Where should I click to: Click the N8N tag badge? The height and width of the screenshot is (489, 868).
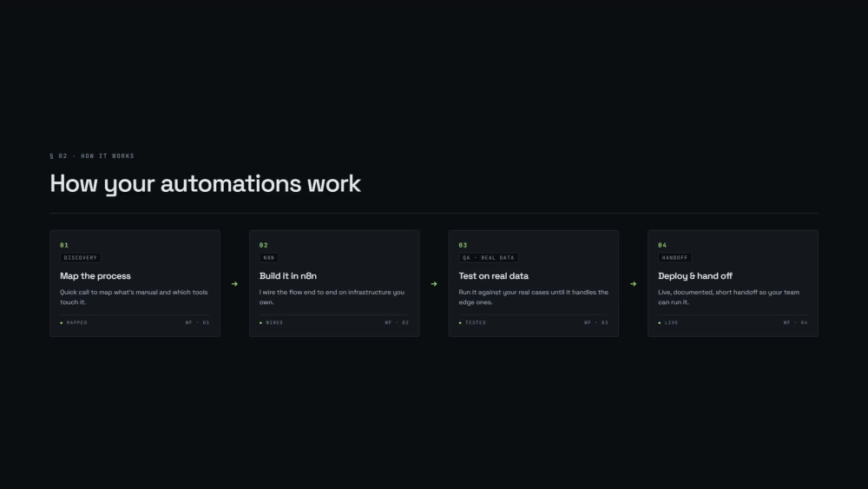coord(268,257)
